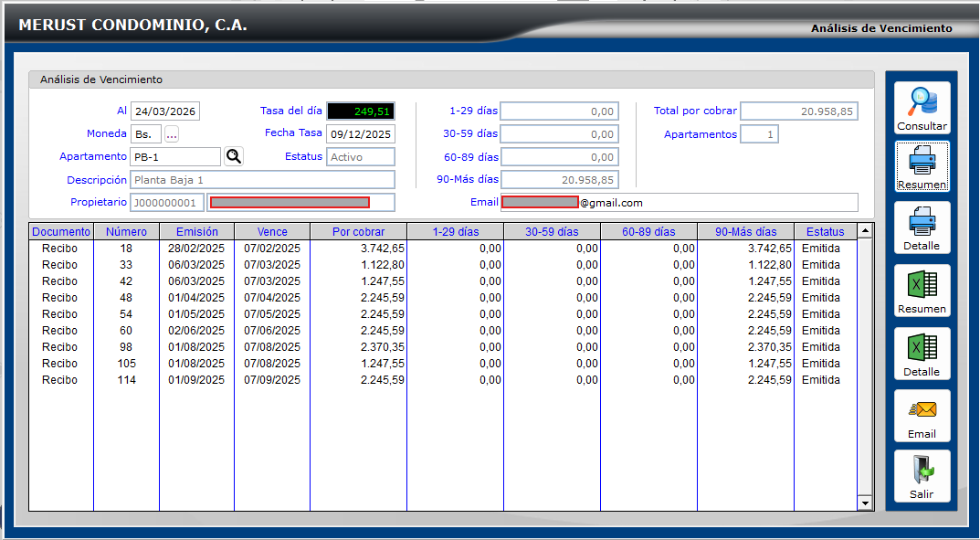
Task: Click the Consultar database search icon
Action: click(922, 108)
